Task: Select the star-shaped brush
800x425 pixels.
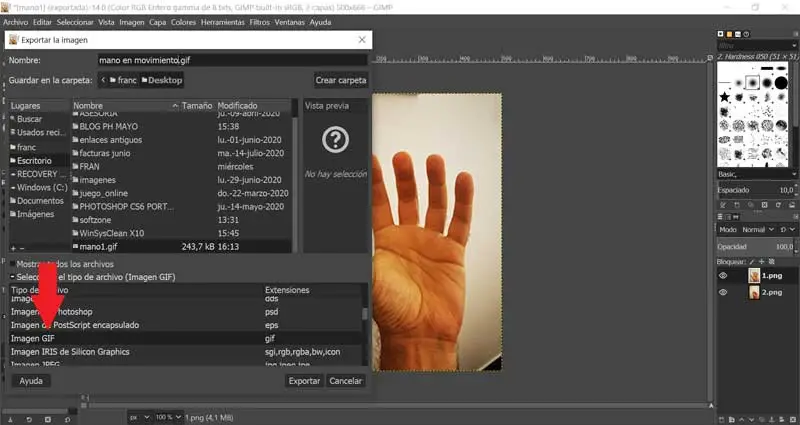Action: click(x=724, y=97)
